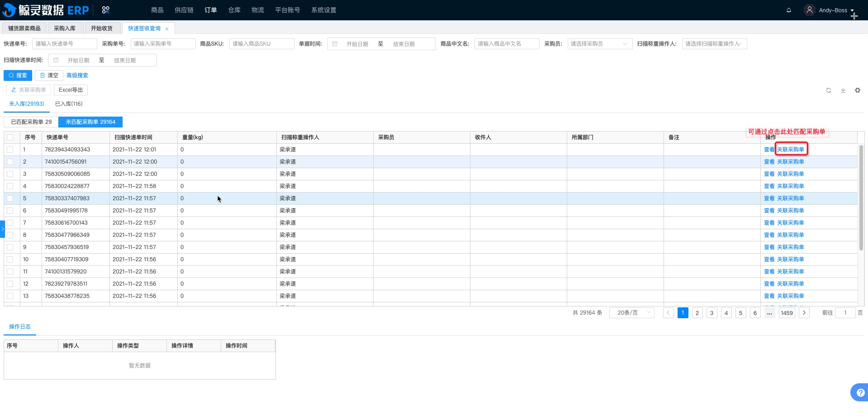Open the 采购员 dropdown

tap(600, 44)
